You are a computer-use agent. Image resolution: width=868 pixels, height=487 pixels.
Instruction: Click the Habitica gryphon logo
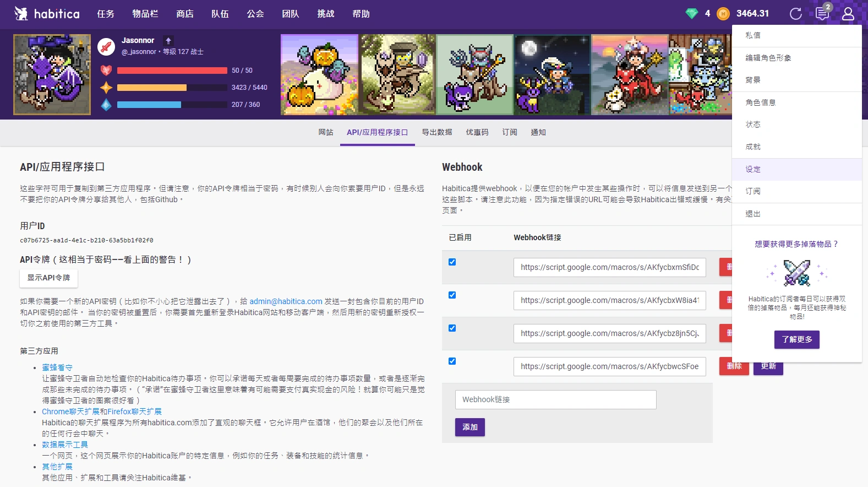point(21,14)
